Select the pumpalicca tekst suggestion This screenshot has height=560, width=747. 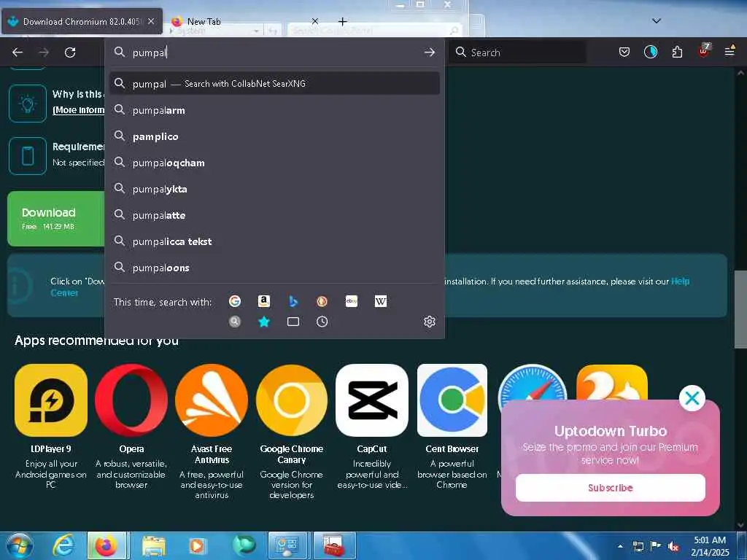coord(274,241)
